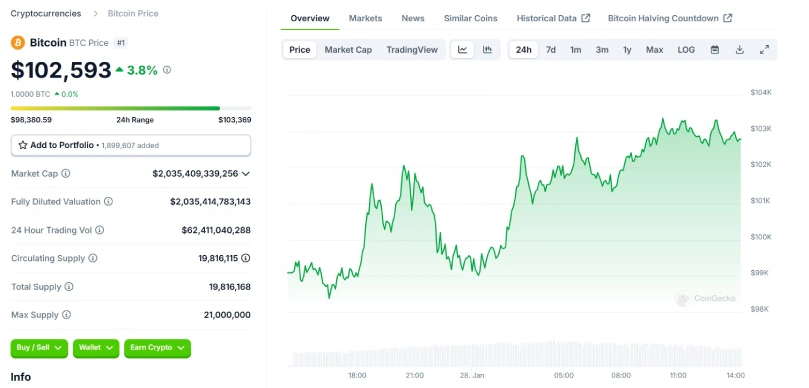Click the Info section heading
Viewport: 809px width, 388px height.
[21, 377]
